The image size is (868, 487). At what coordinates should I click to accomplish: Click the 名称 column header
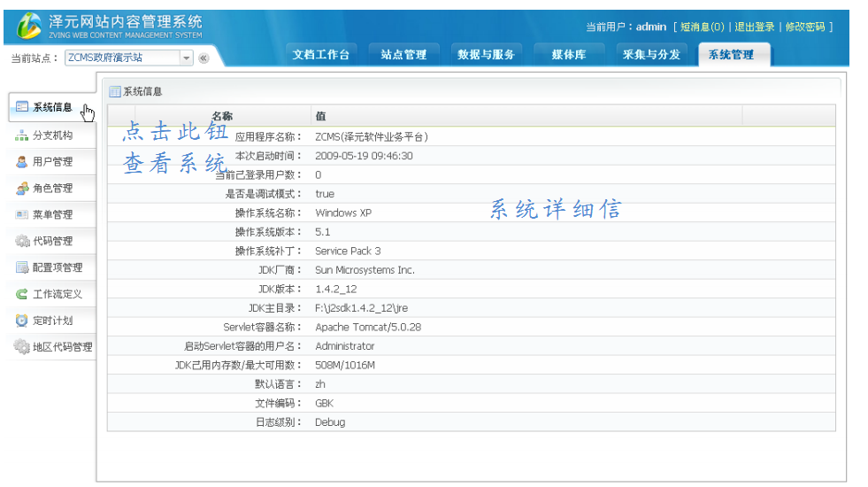223,116
